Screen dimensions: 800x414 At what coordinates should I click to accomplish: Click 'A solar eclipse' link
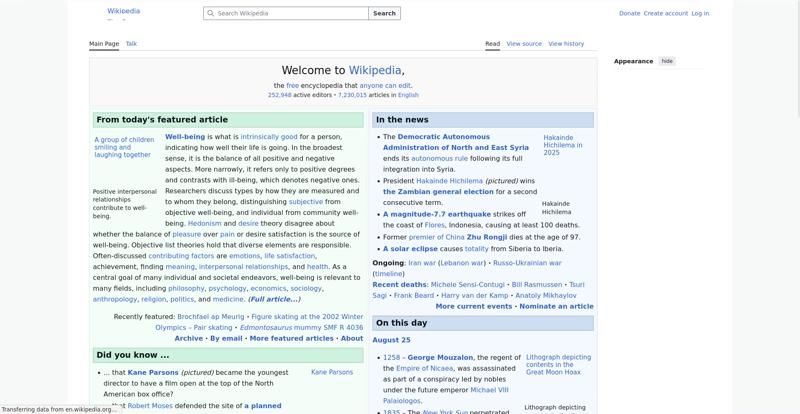tap(410, 249)
